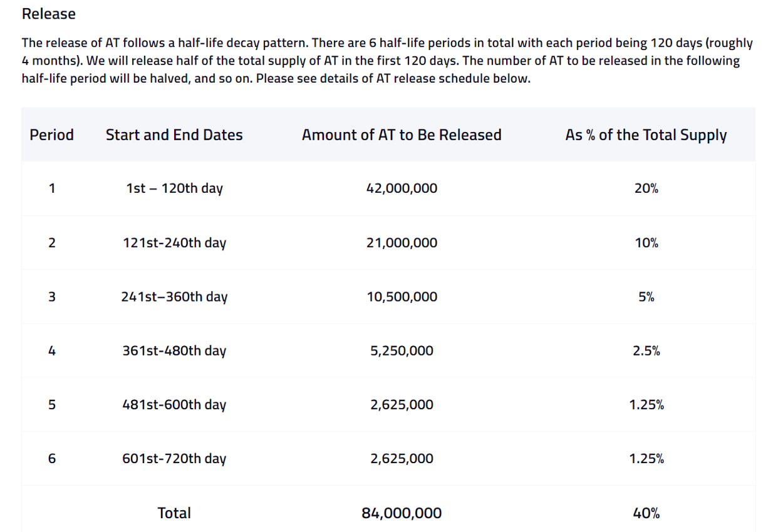
Task: Click the paragraph describing half-life decay pattern
Action: pyautogui.click(x=387, y=61)
